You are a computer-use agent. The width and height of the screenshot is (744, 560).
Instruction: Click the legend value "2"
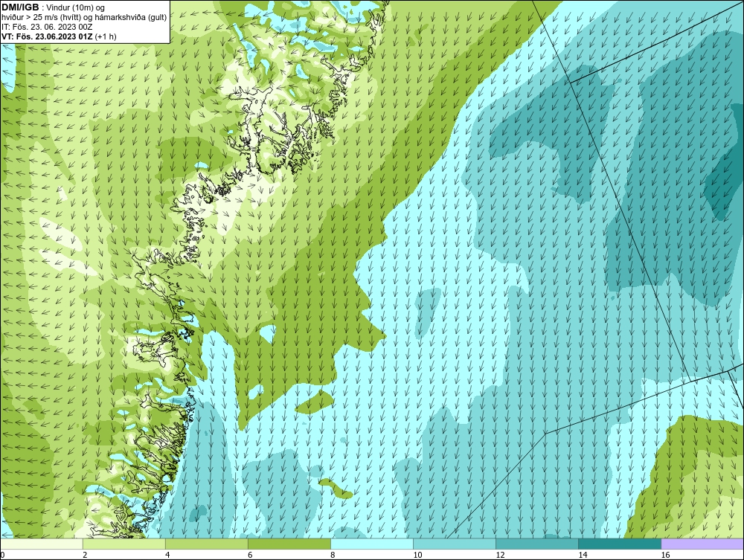click(85, 556)
